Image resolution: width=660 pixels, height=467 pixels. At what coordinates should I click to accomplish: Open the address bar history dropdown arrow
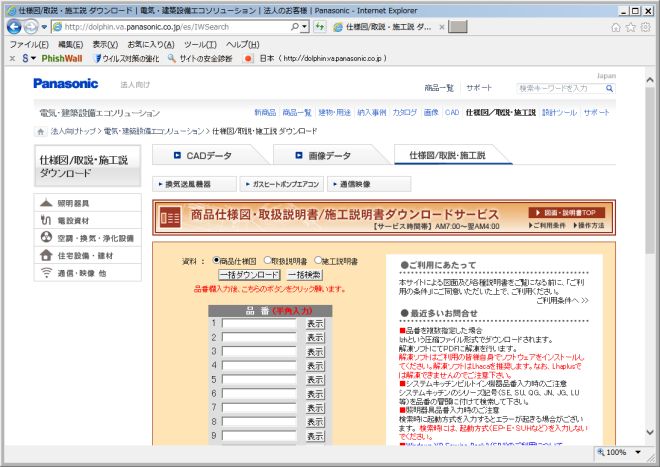pyautogui.click(x=305, y=27)
